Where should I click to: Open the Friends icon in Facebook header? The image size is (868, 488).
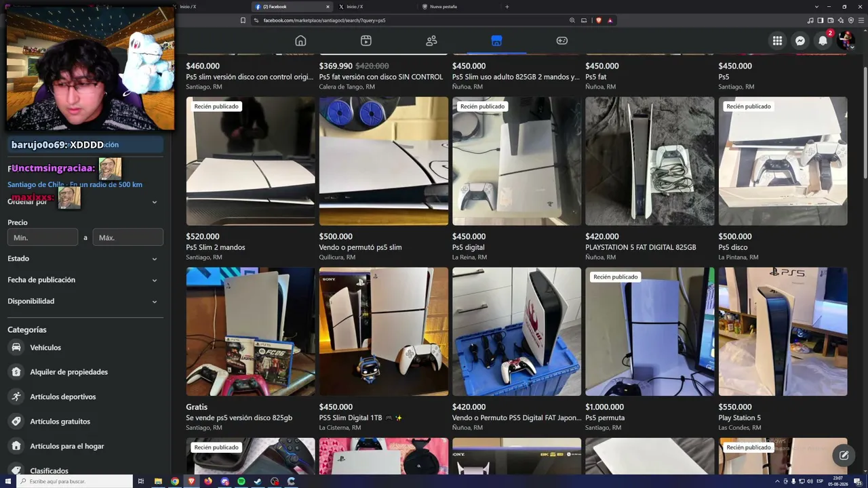coord(431,41)
